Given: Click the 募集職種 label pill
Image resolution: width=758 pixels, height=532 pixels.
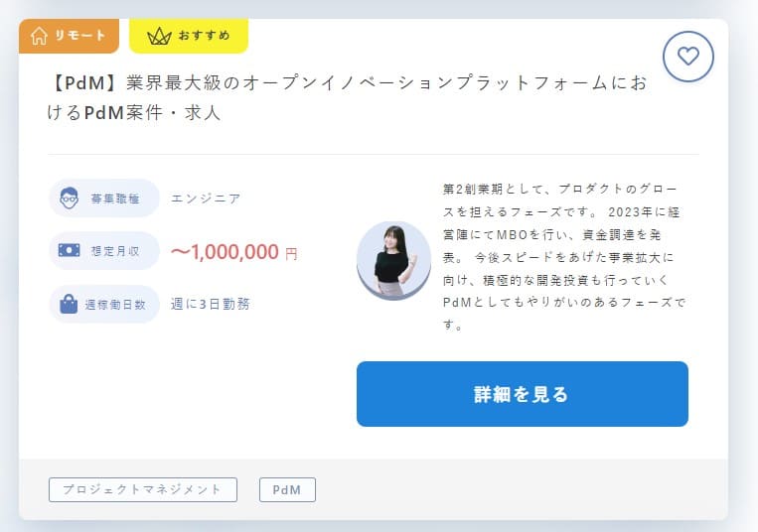Looking at the screenshot, I should click(104, 198).
